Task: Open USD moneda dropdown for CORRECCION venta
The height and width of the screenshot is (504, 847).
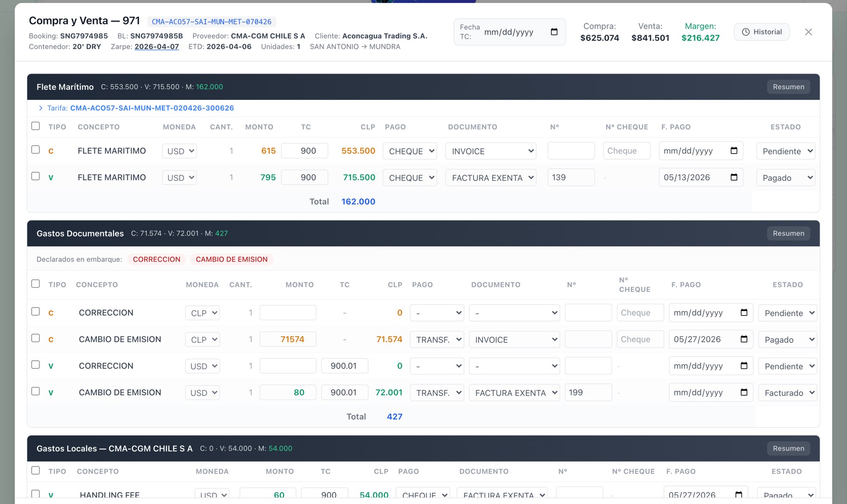Action: click(202, 366)
